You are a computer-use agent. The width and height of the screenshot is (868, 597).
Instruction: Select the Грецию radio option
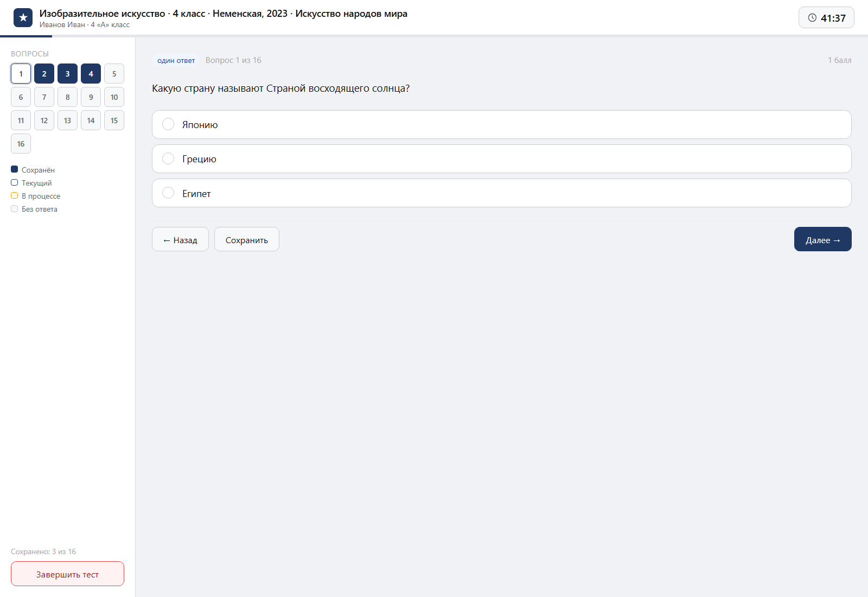tap(168, 158)
